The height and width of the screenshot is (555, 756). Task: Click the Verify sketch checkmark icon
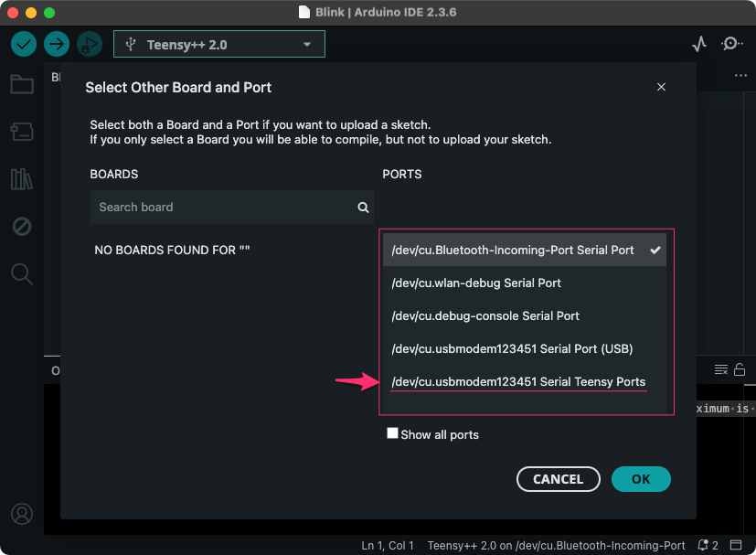pos(24,44)
